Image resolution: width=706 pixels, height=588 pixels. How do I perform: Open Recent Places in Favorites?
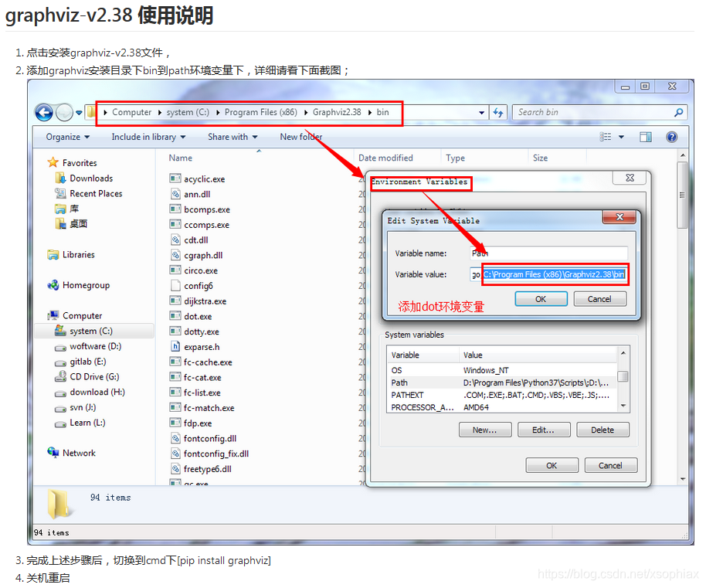[89, 194]
